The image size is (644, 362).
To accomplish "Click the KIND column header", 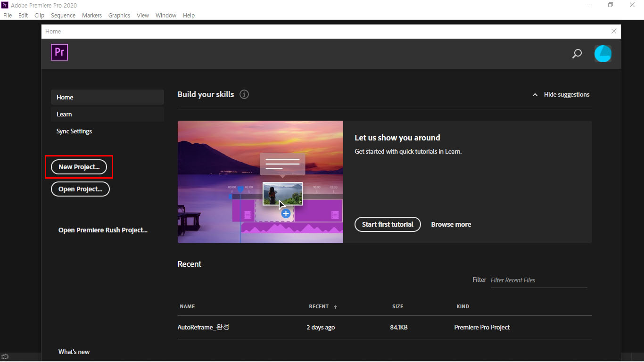I will tap(462, 306).
